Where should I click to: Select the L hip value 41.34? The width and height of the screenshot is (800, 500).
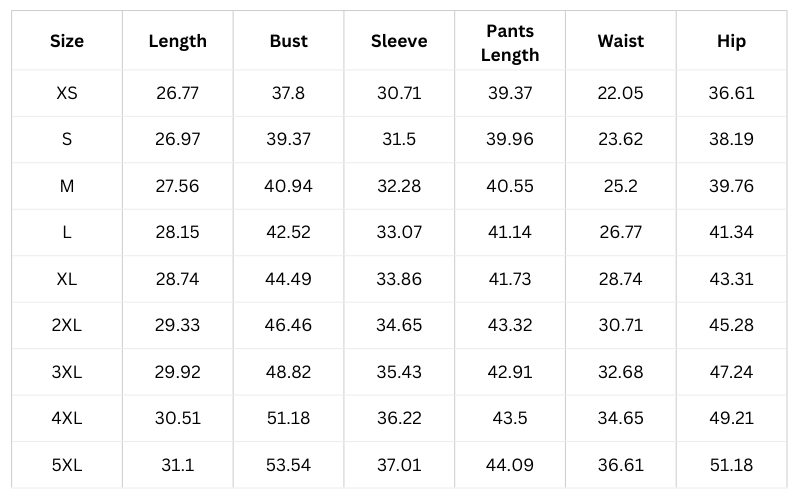point(731,232)
